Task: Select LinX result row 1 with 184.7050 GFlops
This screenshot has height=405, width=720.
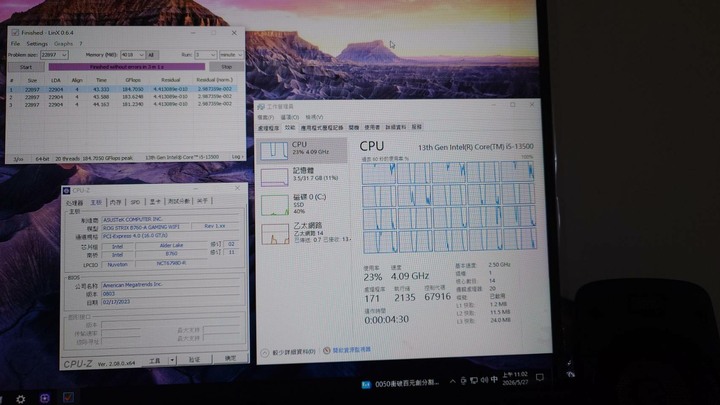Action: [x=123, y=89]
